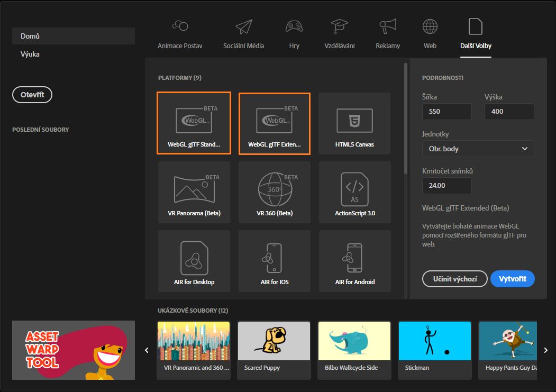Open the Jednotky units dropdown
The image size is (556, 392).
(x=478, y=149)
